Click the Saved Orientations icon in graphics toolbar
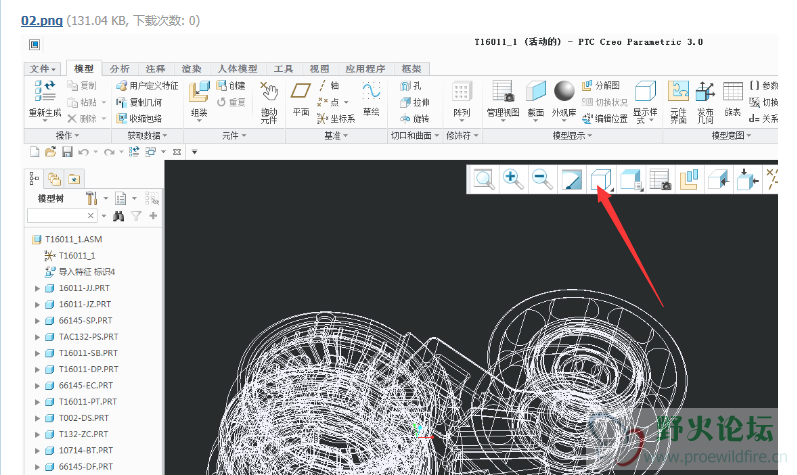The height and width of the screenshot is (475, 797). 631,180
